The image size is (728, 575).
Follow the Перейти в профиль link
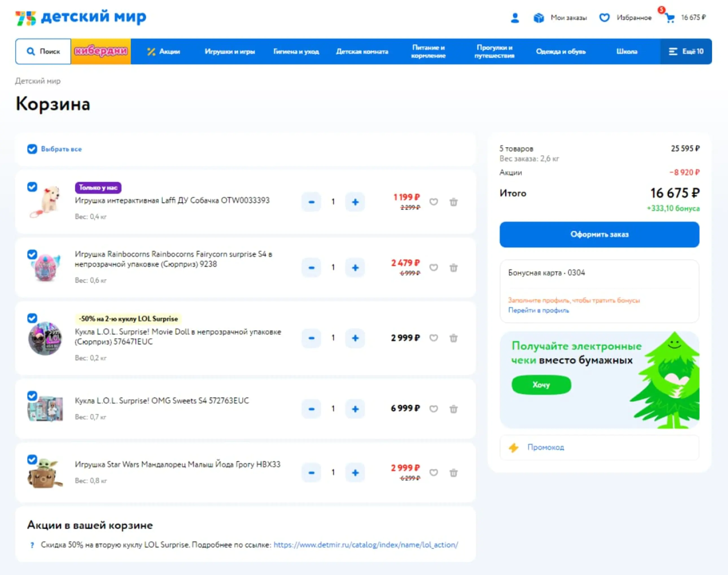(x=539, y=311)
